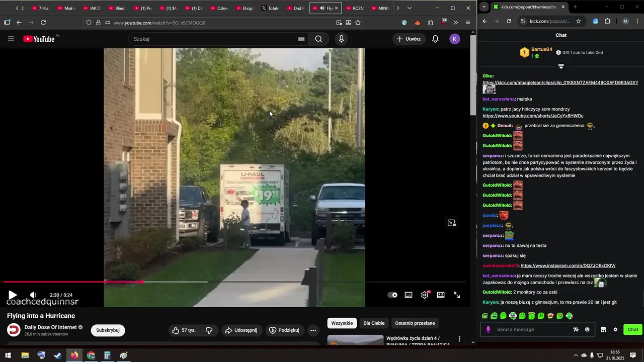The width and height of the screenshot is (644, 362).
Task: Open the Firefox hamburger application menu
Action: tap(468, 23)
